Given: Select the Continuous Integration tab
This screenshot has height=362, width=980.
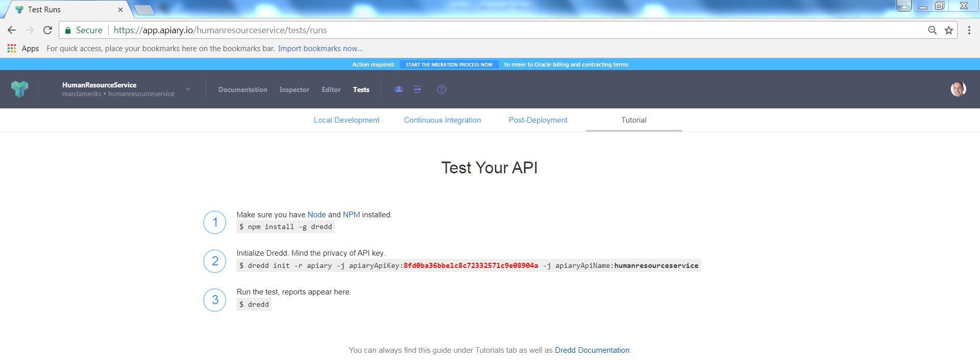Looking at the screenshot, I should 442,120.
